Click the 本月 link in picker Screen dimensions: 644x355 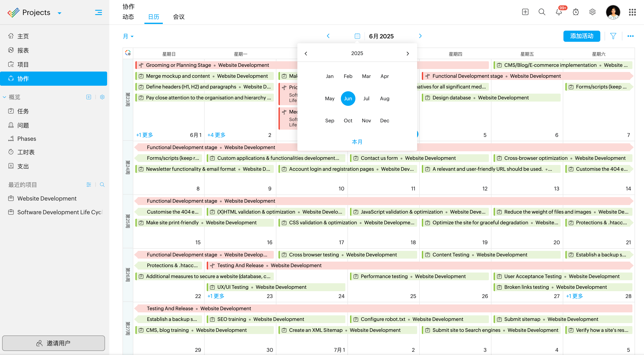[357, 142]
